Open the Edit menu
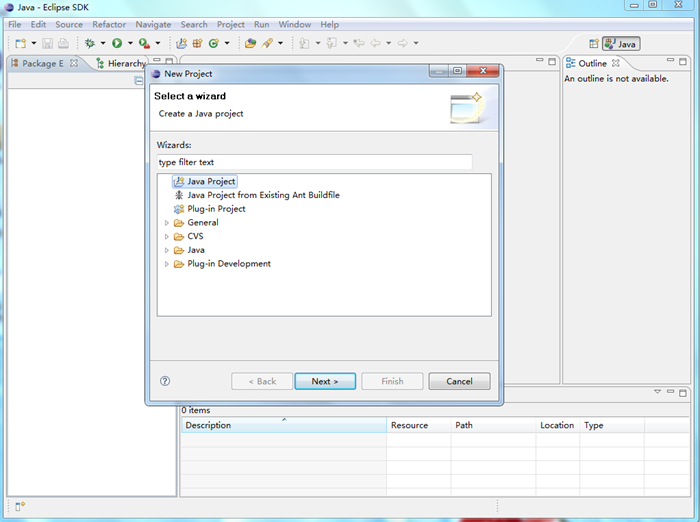The height and width of the screenshot is (522, 700). pos(38,25)
